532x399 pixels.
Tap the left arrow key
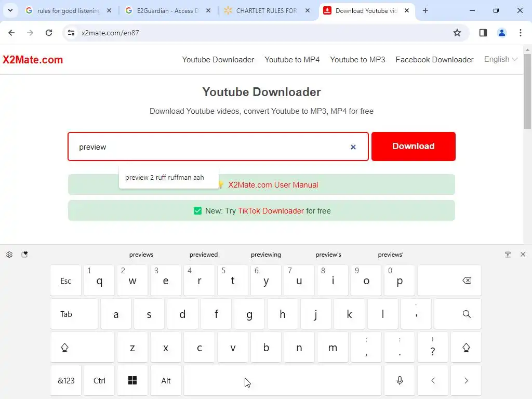click(433, 381)
